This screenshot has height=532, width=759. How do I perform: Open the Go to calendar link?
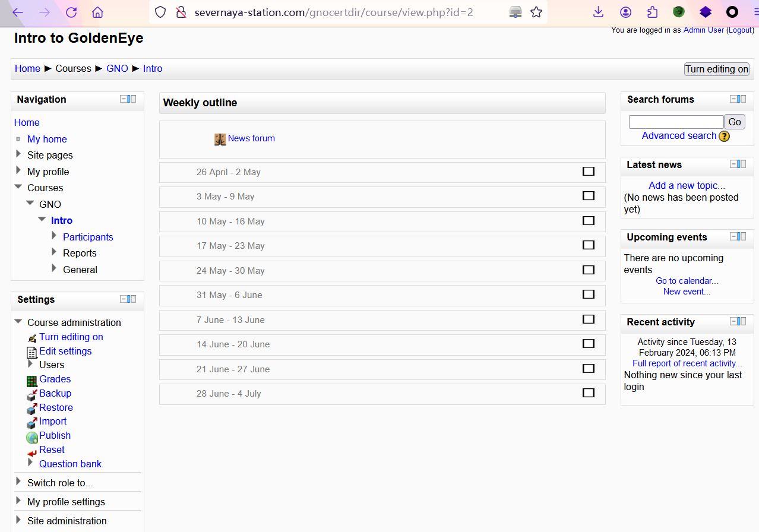pyautogui.click(x=687, y=281)
